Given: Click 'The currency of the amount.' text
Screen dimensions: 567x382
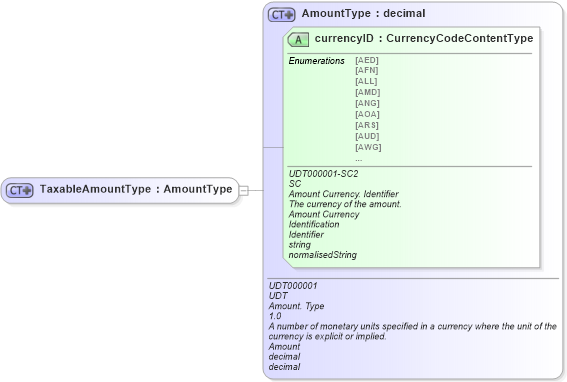Looking at the screenshot, I should coord(345,204).
